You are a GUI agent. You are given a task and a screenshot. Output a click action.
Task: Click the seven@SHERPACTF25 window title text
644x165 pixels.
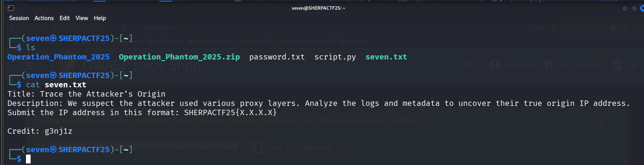(x=319, y=8)
